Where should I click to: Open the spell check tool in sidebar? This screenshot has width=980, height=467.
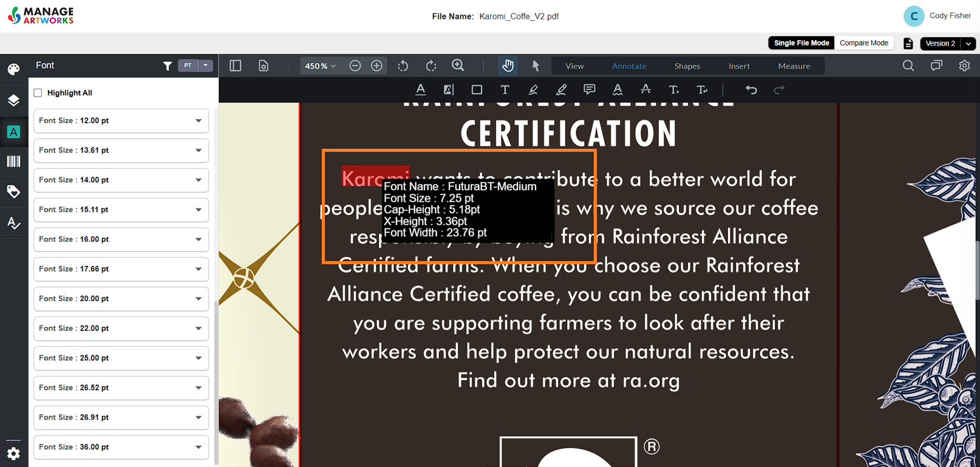pyautogui.click(x=13, y=223)
